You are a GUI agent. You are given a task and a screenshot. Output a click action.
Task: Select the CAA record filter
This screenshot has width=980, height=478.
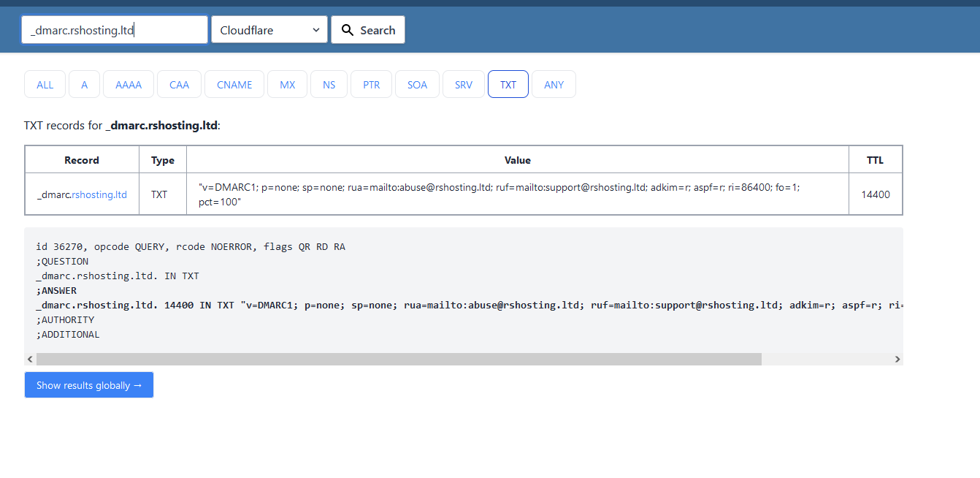179,84
